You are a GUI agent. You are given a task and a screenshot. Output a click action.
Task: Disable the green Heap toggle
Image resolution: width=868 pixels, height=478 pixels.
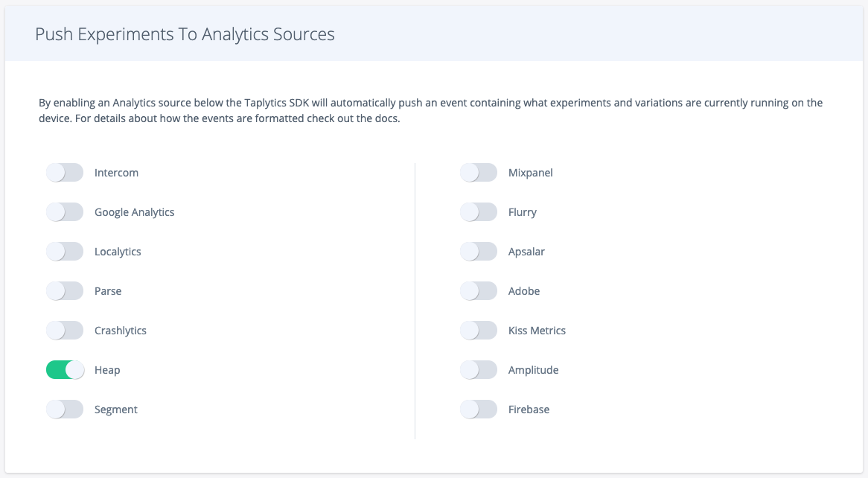click(x=65, y=370)
